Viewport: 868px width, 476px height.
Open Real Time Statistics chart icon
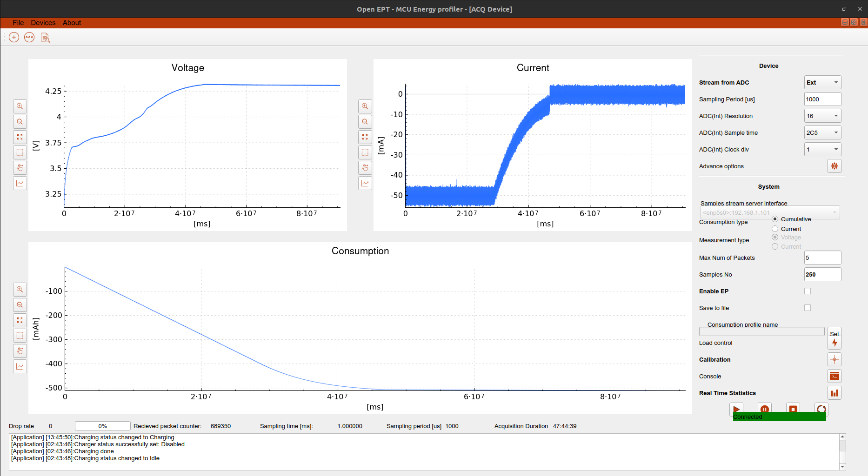(x=834, y=393)
